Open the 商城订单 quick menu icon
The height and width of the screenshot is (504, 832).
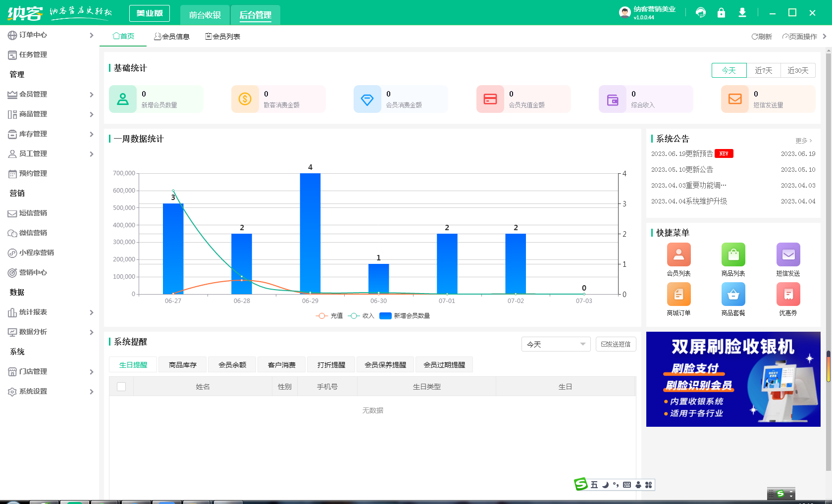tap(678, 295)
